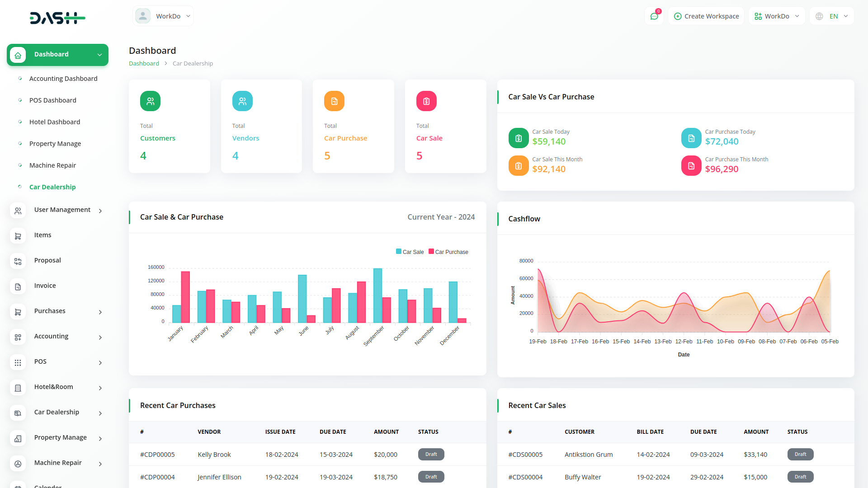Open the WorkDo user profile dropdown
Viewport: 868px width, 488px height.
[x=163, y=16]
